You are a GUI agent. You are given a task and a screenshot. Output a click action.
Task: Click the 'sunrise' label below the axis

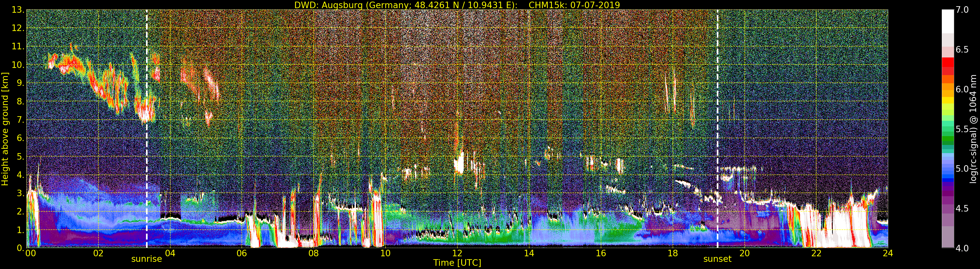tap(147, 259)
